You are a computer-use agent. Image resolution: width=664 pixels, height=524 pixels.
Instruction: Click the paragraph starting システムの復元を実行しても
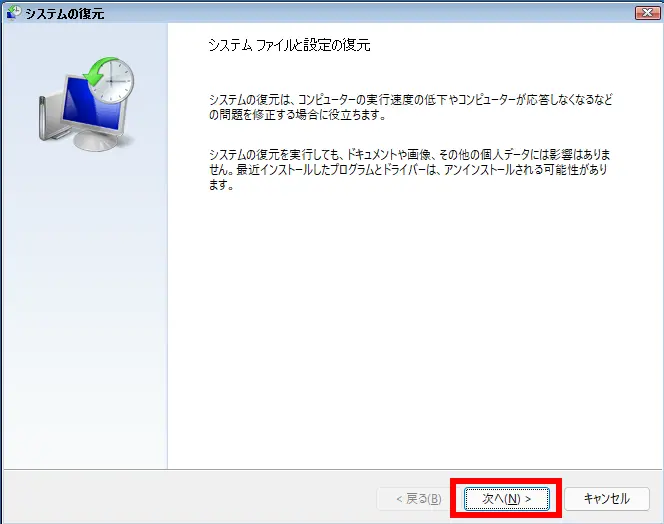pyautogui.click(x=409, y=169)
